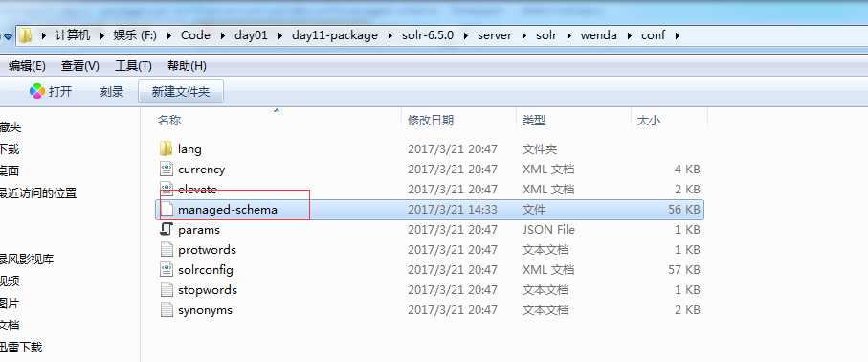Click the protwords text file icon
Viewport: 868px width, 362px height.
[167, 249]
